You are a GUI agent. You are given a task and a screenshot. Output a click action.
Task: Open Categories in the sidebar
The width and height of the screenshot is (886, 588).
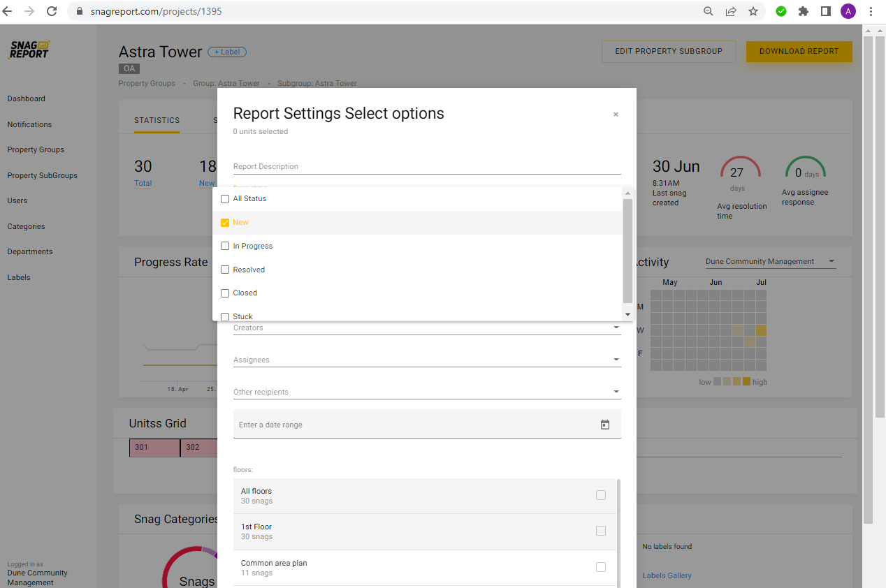(x=26, y=226)
